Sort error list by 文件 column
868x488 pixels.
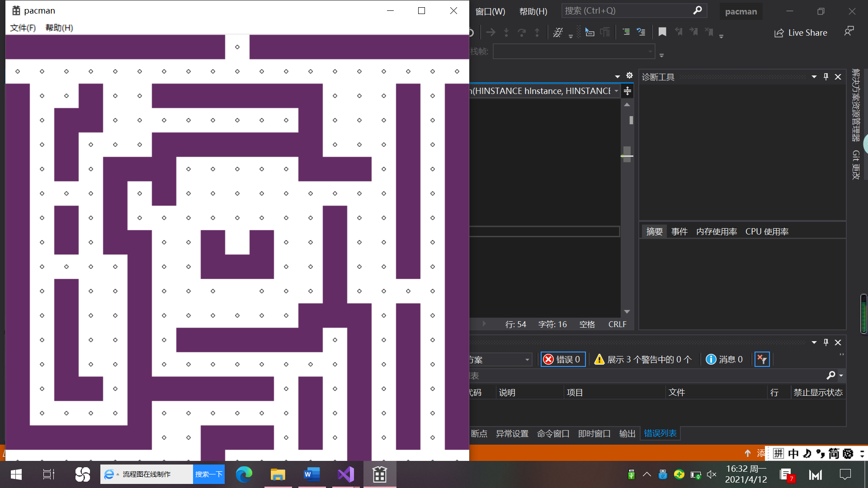point(676,393)
